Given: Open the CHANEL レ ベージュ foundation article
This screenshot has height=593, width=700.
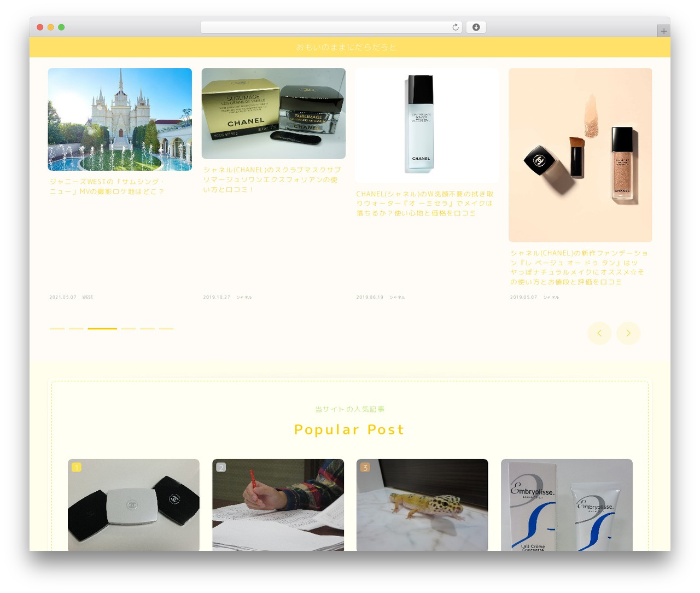Looking at the screenshot, I should (579, 268).
